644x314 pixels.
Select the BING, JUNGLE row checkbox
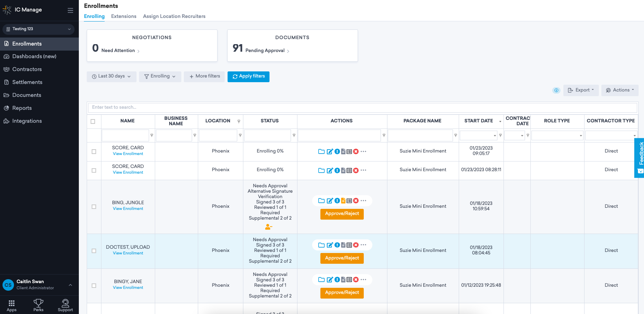pyautogui.click(x=94, y=207)
